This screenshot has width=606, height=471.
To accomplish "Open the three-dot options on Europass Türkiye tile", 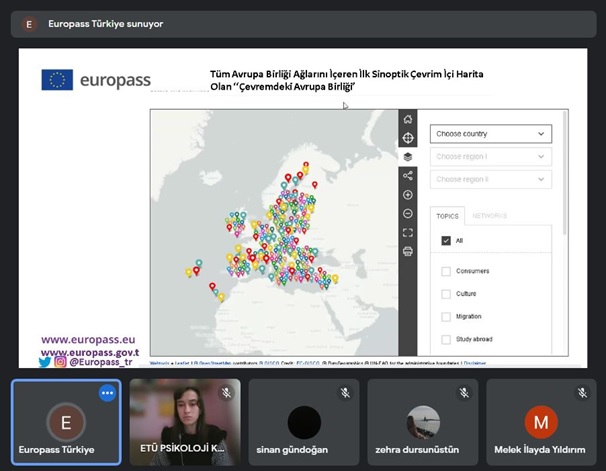I will tap(107, 393).
